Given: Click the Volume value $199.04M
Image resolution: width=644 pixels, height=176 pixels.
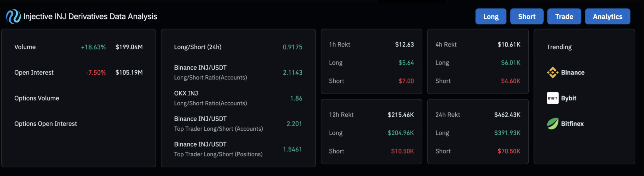Looking at the screenshot, I should pyautogui.click(x=129, y=47).
